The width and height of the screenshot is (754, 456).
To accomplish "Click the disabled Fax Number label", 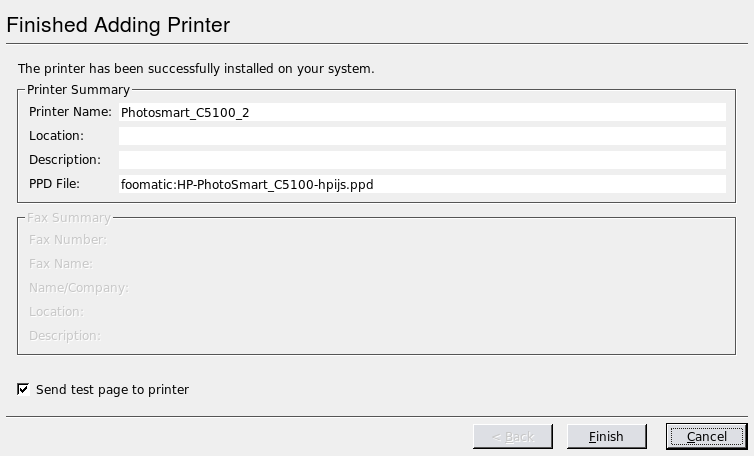I will pos(68,240).
